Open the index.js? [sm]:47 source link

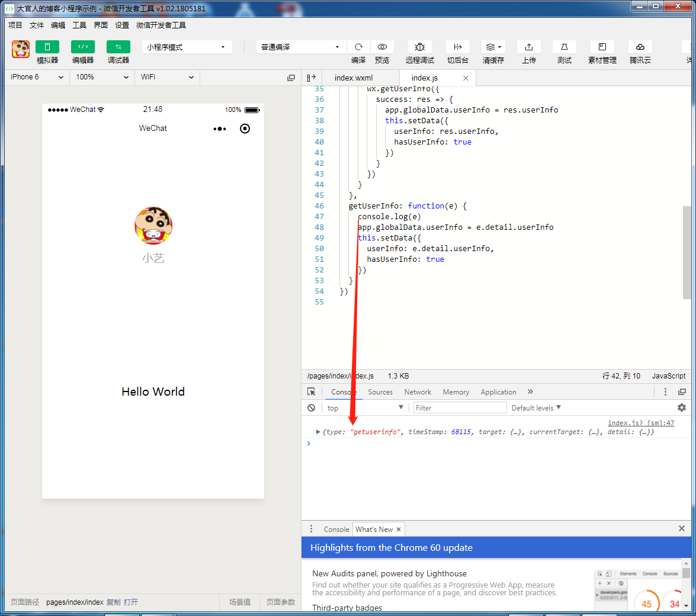click(641, 423)
